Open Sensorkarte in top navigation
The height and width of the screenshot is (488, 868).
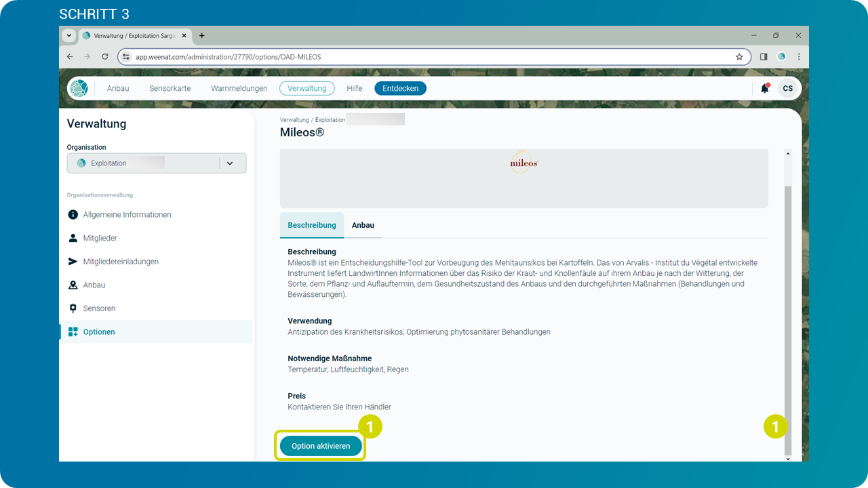click(x=170, y=88)
